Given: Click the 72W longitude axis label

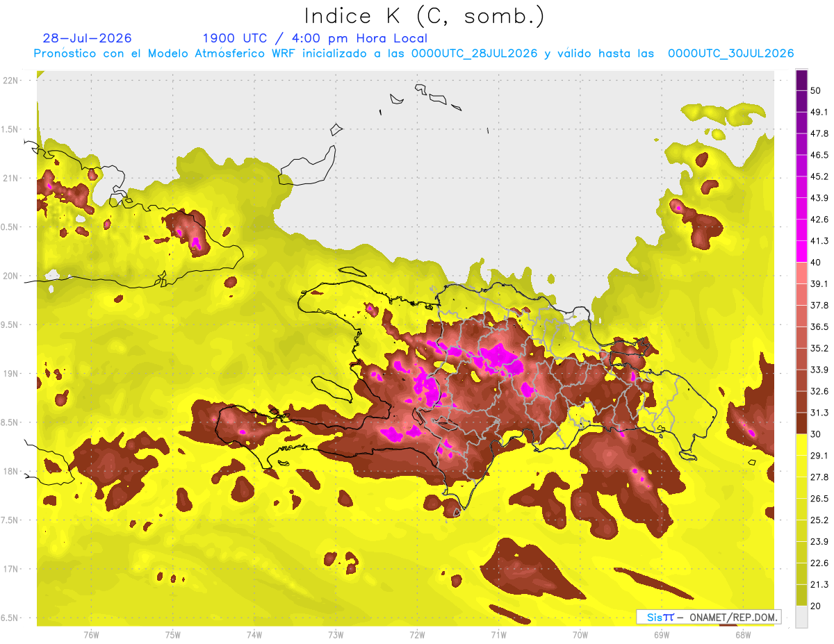Looking at the screenshot, I should (x=417, y=634).
